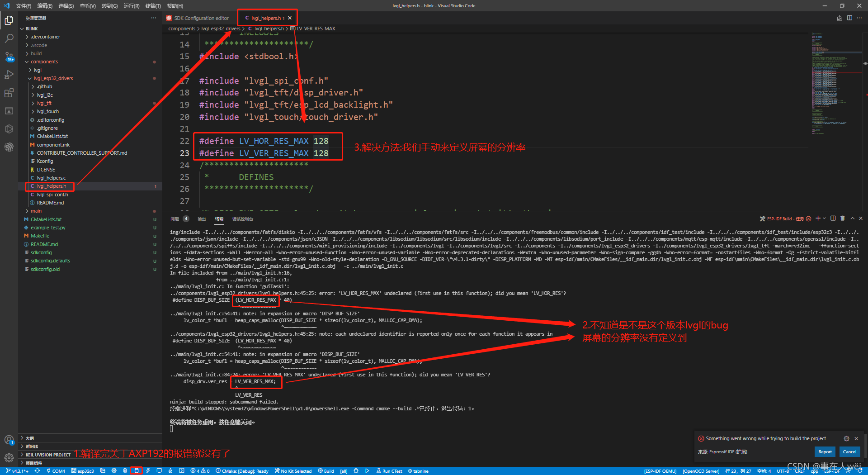Expand the KEIL UVISION PROJECT section

(48, 455)
